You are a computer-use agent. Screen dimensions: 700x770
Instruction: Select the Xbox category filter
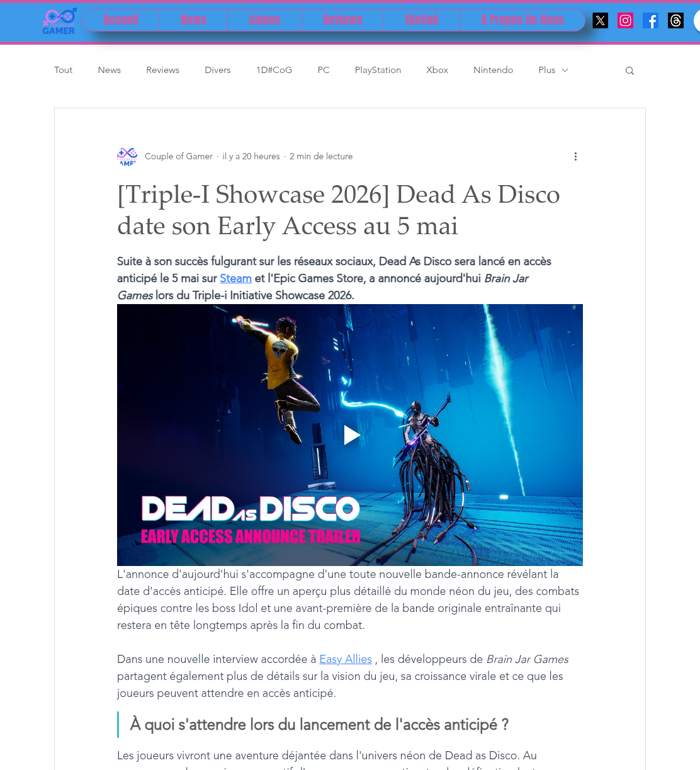[437, 70]
